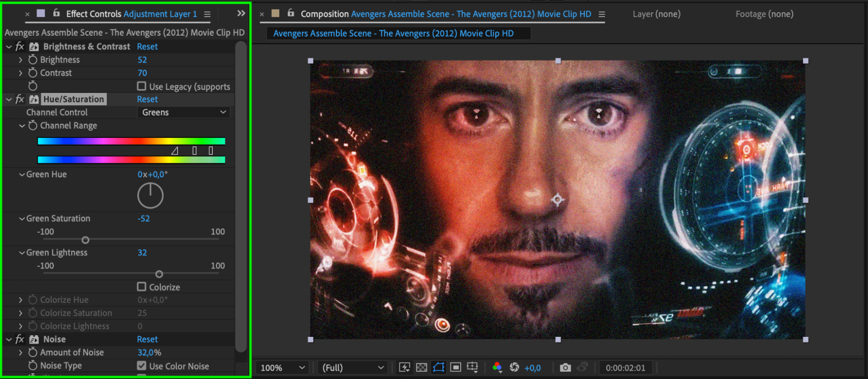
Task: Enable the Colorize checkbox
Action: click(x=142, y=286)
